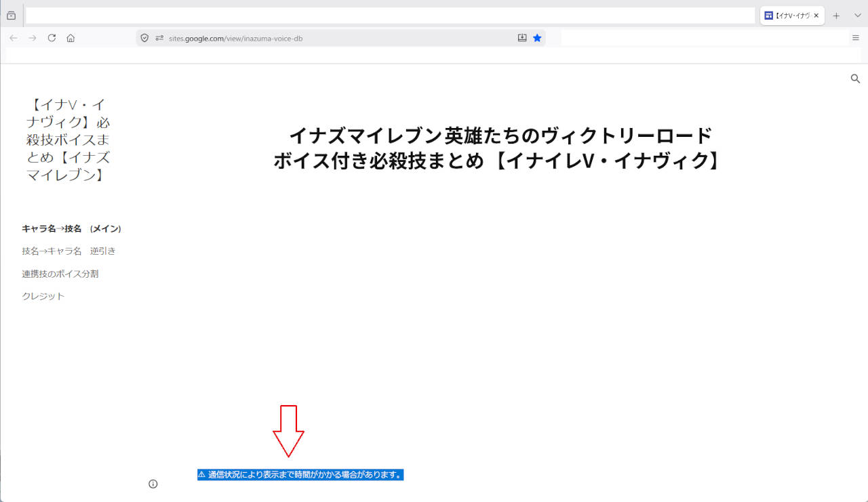Toggle the blue bookmark star
Screen dimensions: 868x502
tap(537, 38)
